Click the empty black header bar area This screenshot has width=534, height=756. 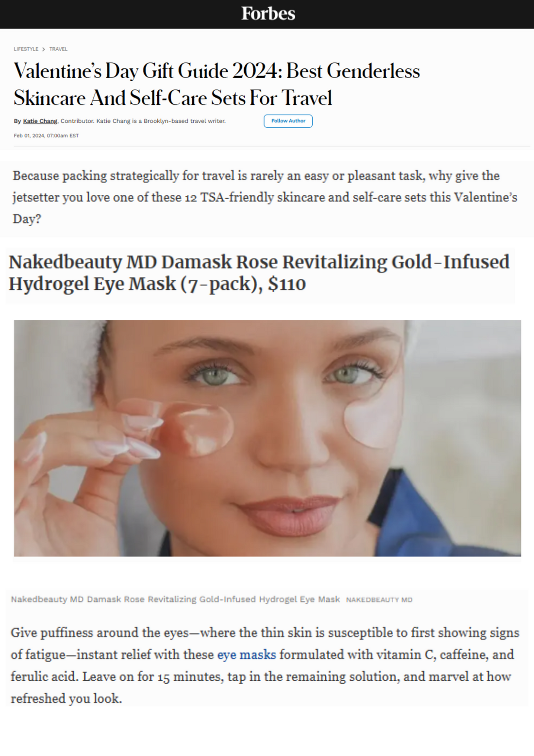[121, 14]
